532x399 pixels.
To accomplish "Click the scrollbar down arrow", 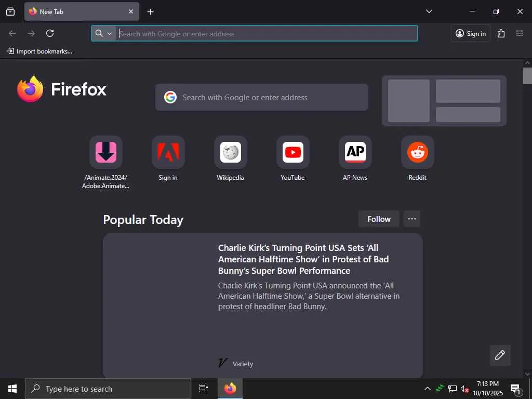I will [x=527, y=374].
